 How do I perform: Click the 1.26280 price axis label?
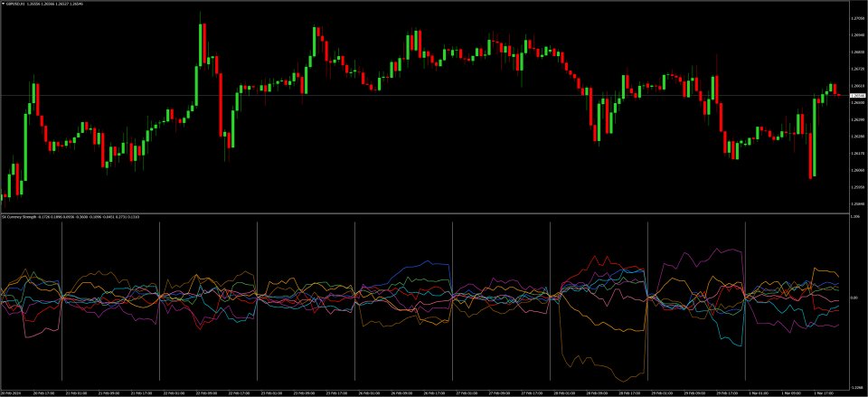858,137
